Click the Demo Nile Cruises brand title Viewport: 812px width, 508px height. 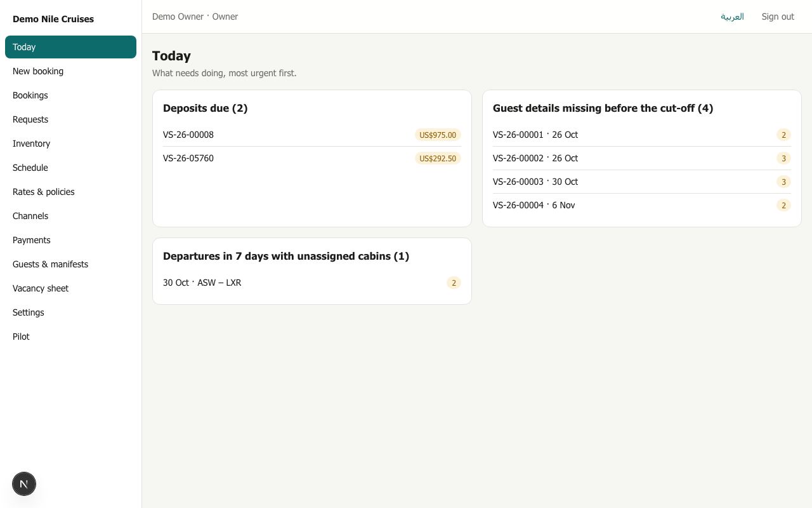pos(53,19)
